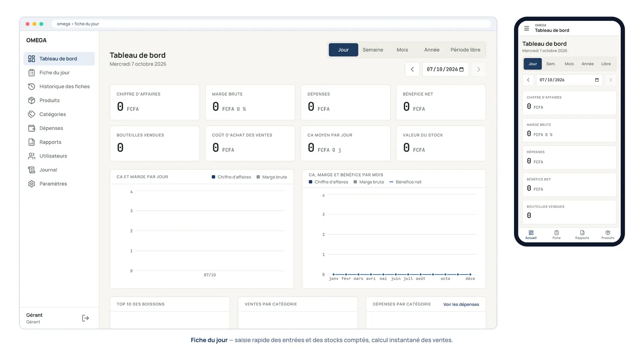Toggle Chiffre d'affaires legend in daily chart
Screen dimensions: 644x357
tap(231, 177)
